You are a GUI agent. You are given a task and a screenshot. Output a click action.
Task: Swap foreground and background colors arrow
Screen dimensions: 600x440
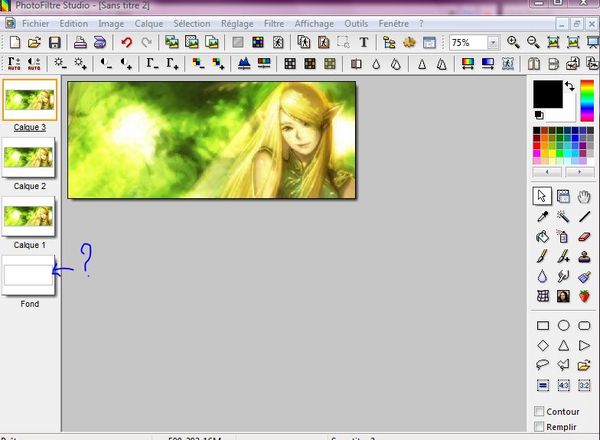tap(570, 86)
